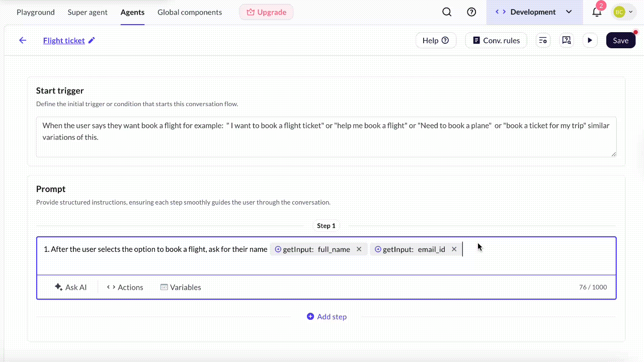Click the back arrow icon

pyautogui.click(x=23, y=40)
